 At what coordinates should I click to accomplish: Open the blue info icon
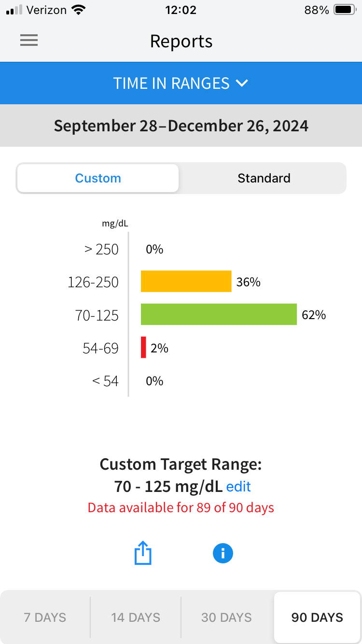tap(223, 553)
